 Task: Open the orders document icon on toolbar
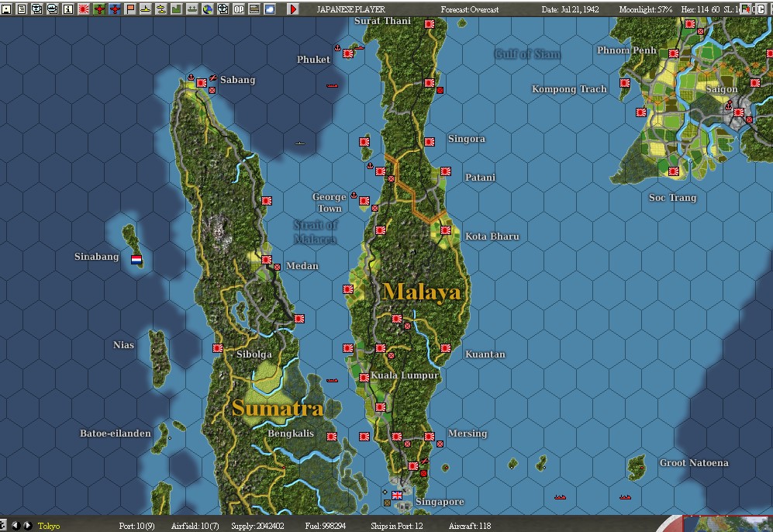(x=21, y=7)
